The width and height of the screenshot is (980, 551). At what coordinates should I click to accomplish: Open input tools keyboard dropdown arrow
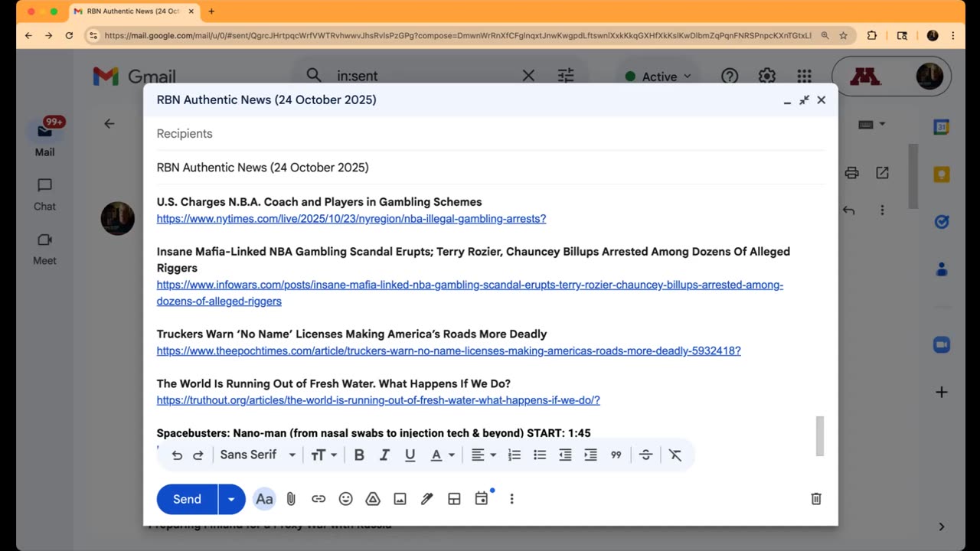882,124
